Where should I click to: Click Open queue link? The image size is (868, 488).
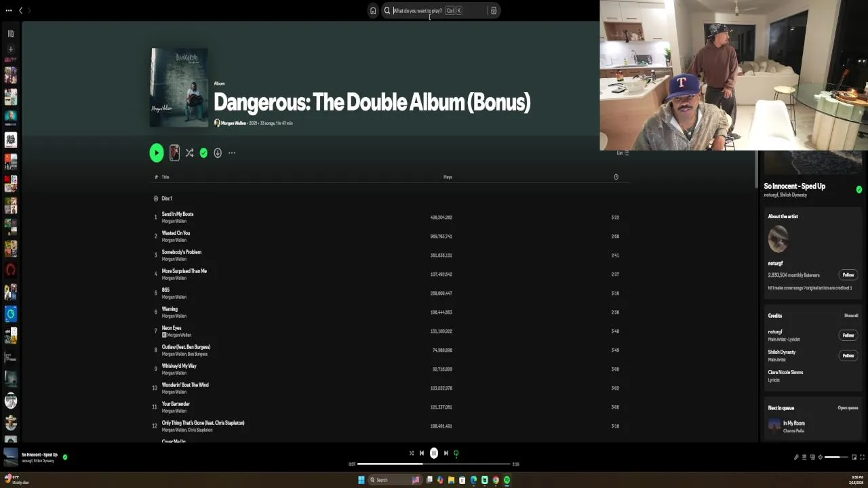(848, 408)
